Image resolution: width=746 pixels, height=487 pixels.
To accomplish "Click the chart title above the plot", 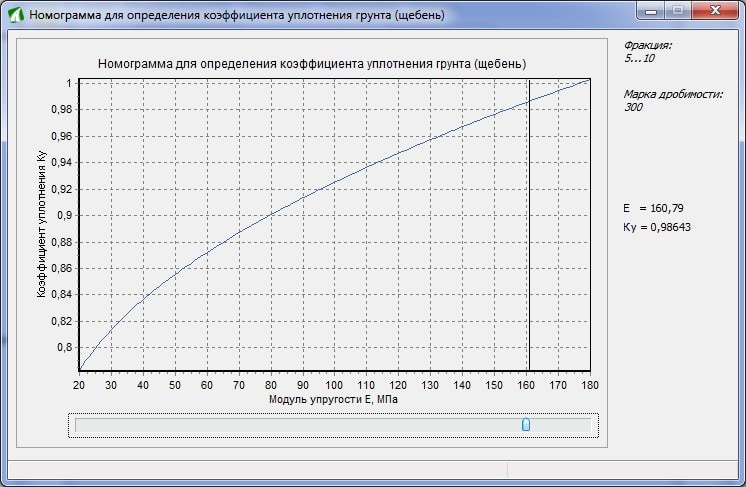I will (x=312, y=64).
